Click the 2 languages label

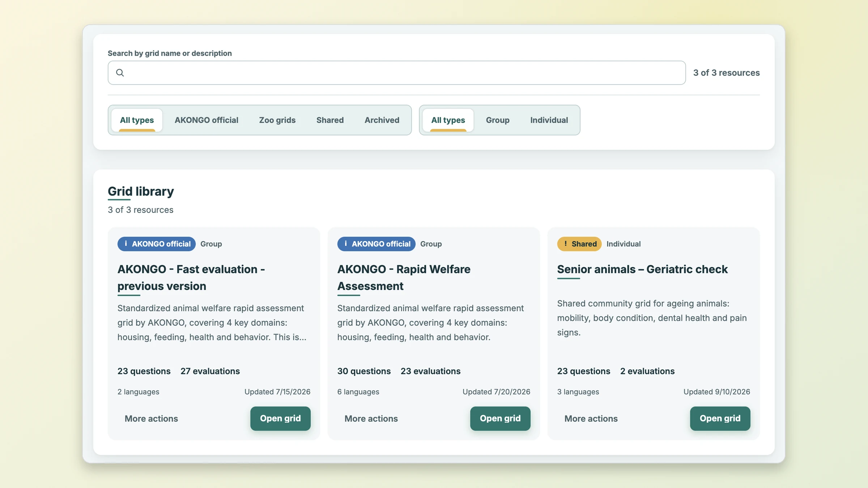pos(138,391)
